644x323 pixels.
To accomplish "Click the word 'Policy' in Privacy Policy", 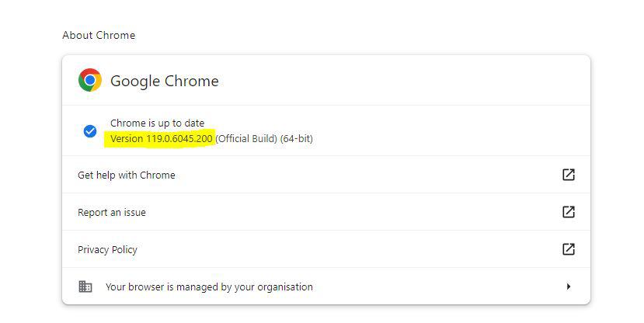I will coord(123,249).
